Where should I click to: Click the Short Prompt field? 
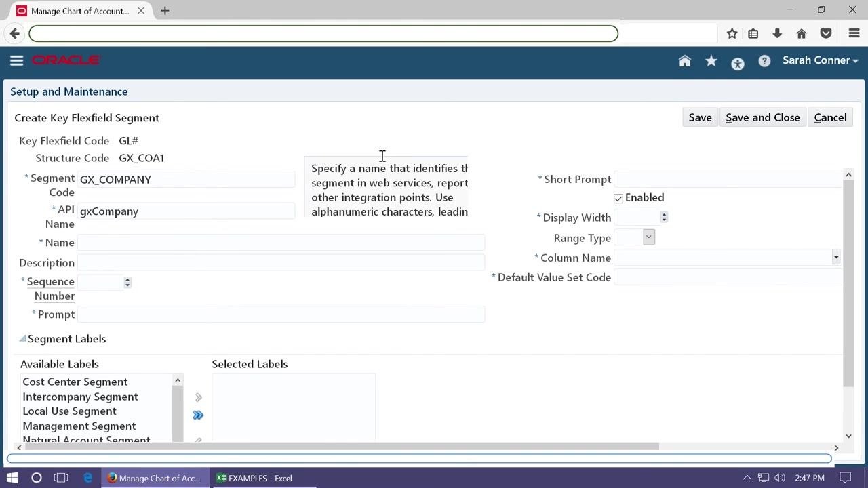728,179
